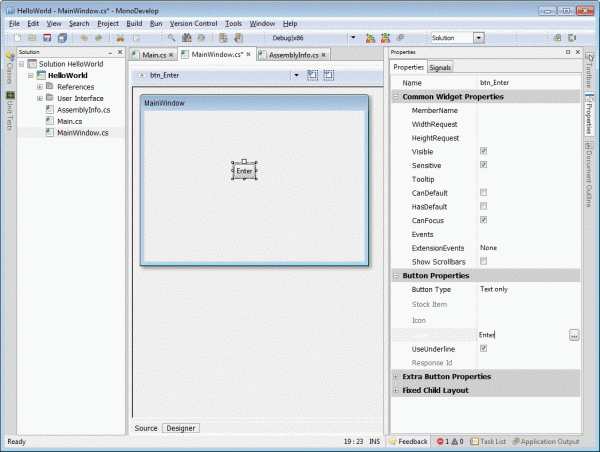
Task: Click the Feedback button
Action: (408, 441)
